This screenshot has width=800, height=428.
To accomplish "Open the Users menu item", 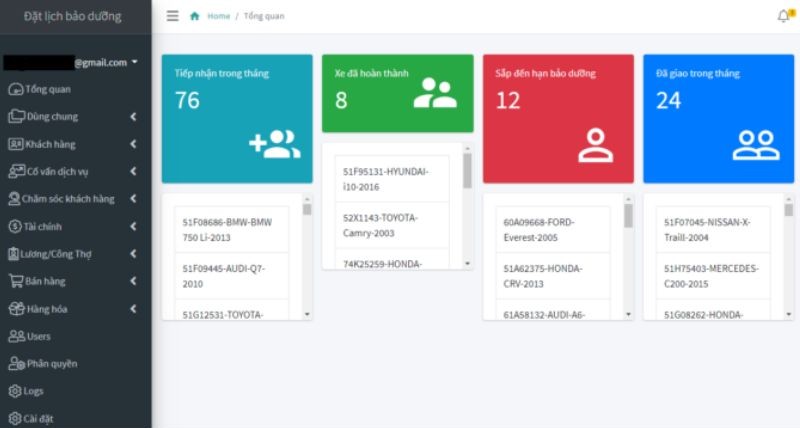I will point(38,336).
